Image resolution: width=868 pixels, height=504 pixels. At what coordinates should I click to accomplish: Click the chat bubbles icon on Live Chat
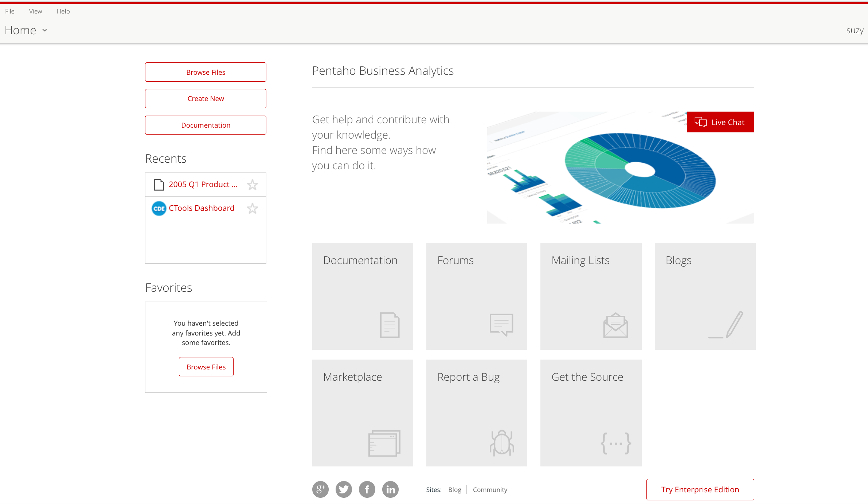tap(700, 122)
